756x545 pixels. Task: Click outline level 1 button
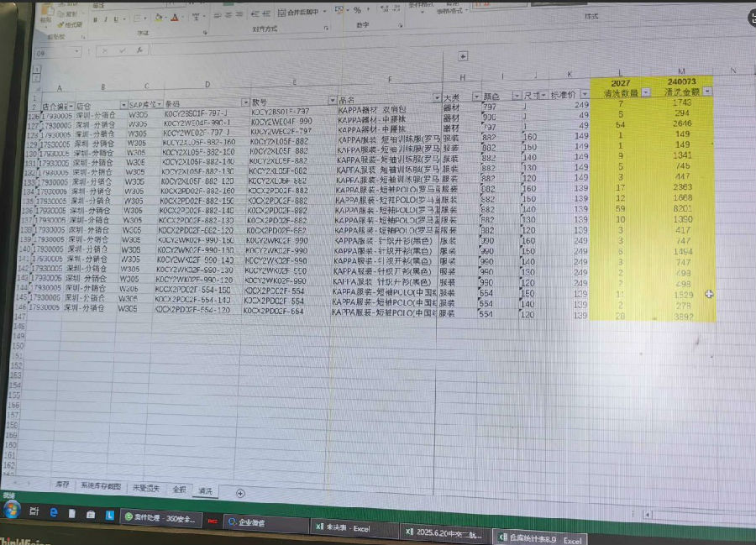(x=36, y=69)
